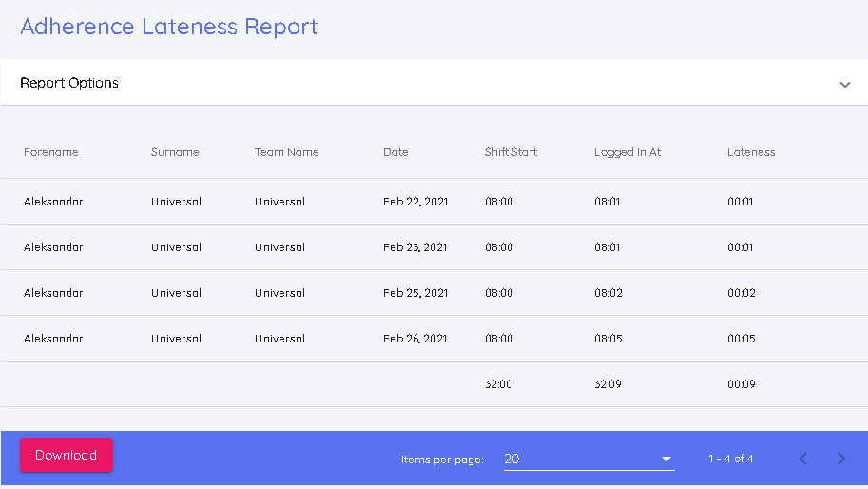
Task: Go to the previous page arrow
Action: pos(803,459)
